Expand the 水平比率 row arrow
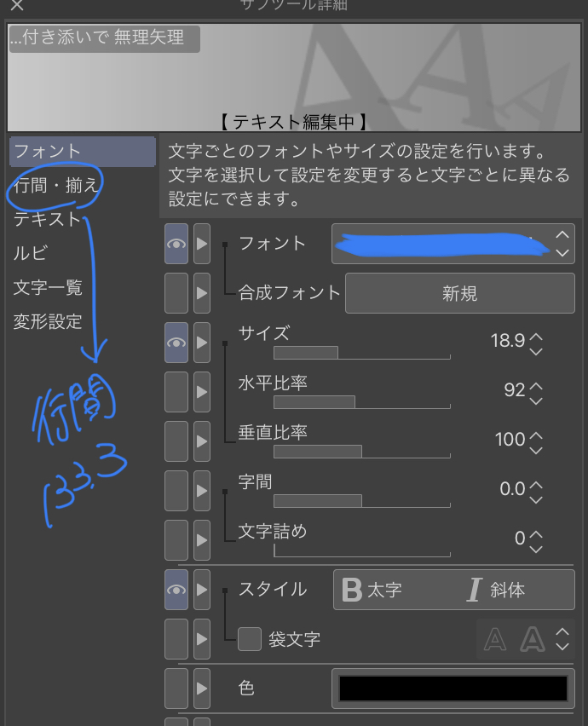This screenshot has width=588, height=726. pos(202,392)
